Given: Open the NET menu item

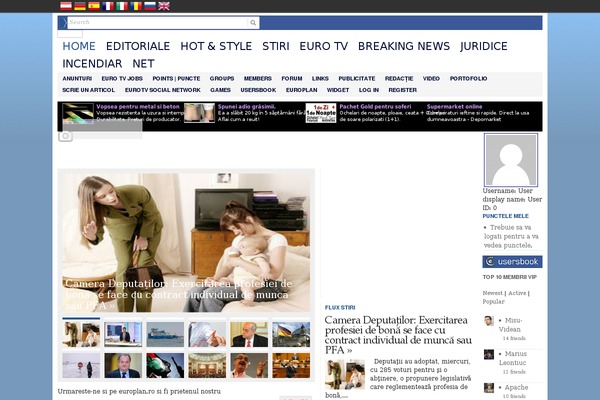Looking at the screenshot, I should (143, 64).
